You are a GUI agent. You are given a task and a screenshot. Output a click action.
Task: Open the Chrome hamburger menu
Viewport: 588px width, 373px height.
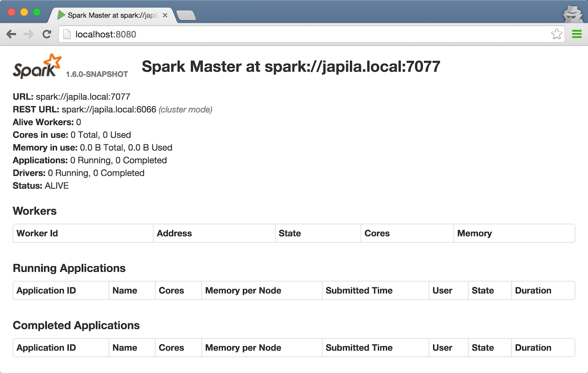(577, 34)
